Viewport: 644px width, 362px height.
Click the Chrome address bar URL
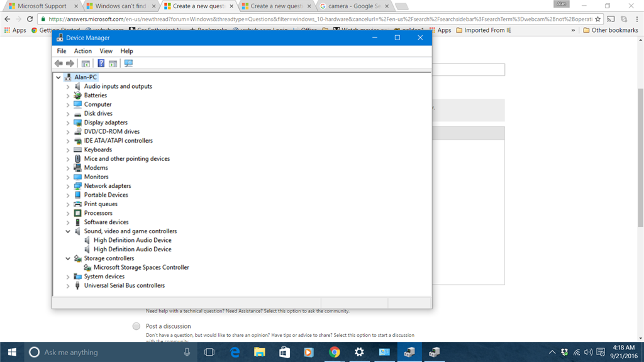pos(320,19)
